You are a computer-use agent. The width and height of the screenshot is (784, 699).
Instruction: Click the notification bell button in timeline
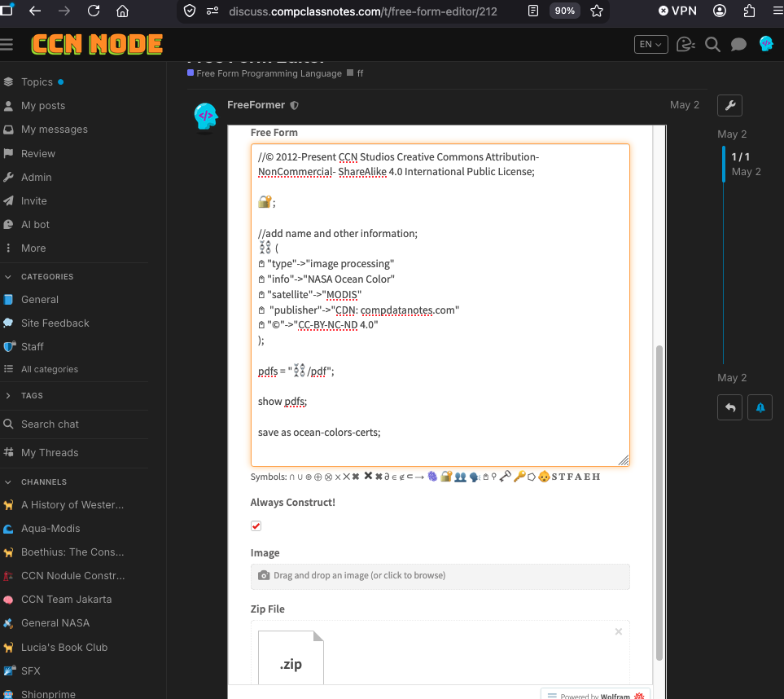click(x=760, y=407)
